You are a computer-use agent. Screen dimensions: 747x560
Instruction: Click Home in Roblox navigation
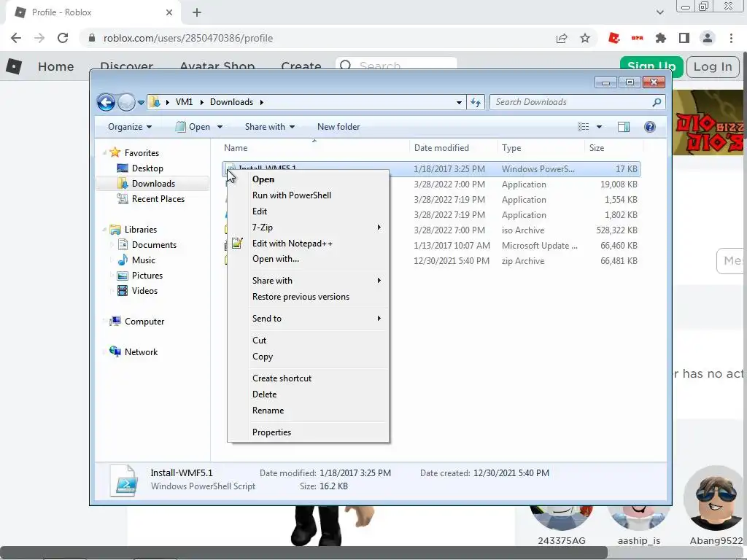click(x=55, y=66)
